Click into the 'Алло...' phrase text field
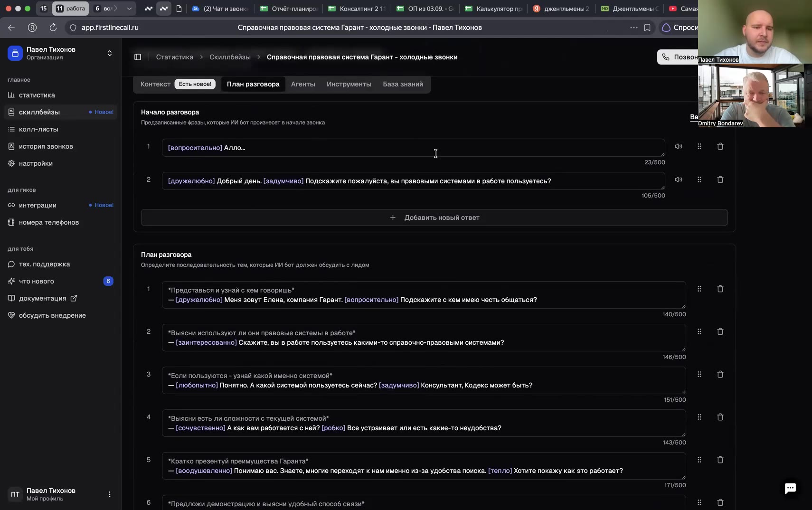Image resolution: width=812 pixels, height=510 pixels. pyautogui.click(x=413, y=148)
